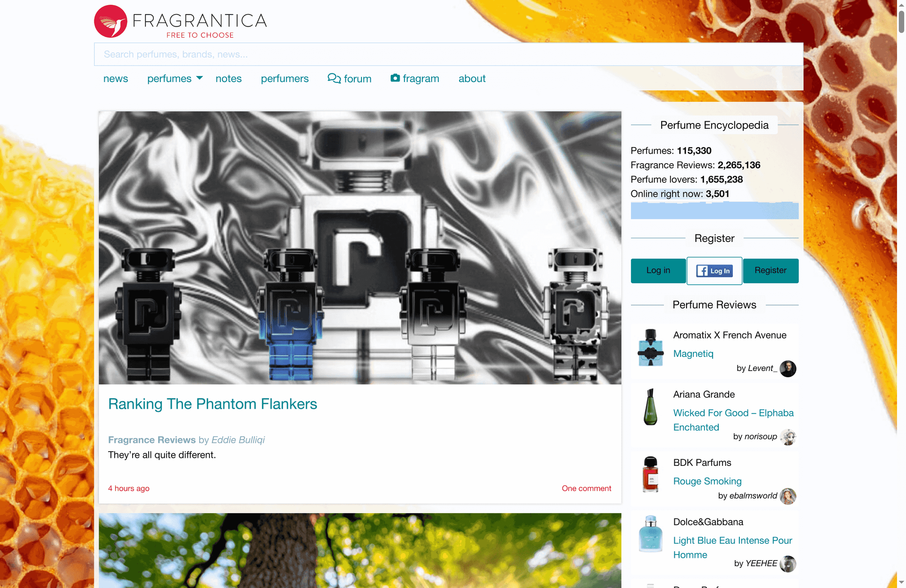The width and height of the screenshot is (906, 588).
Task: Click the search perfumes input field
Action: coord(448,54)
